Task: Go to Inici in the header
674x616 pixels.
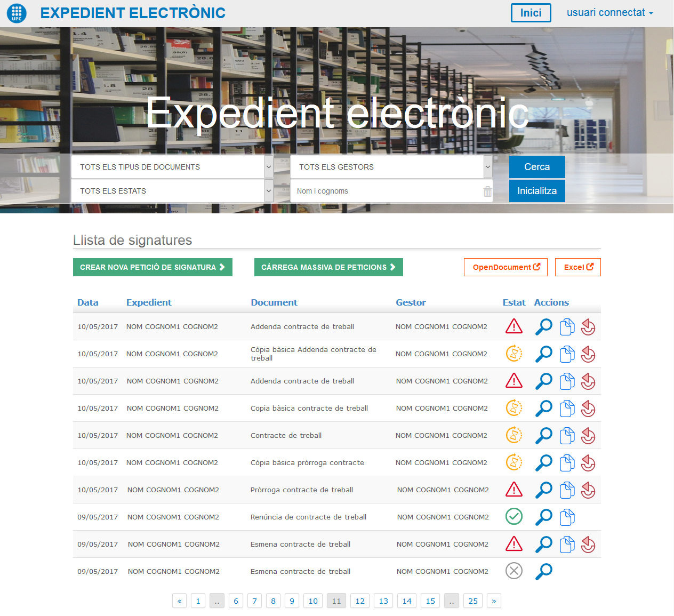Action: click(531, 13)
